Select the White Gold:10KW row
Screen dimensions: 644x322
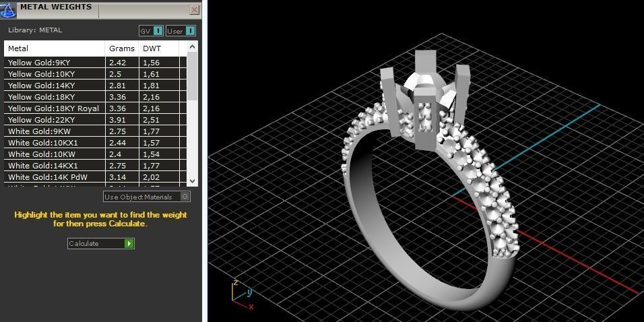coord(95,154)
